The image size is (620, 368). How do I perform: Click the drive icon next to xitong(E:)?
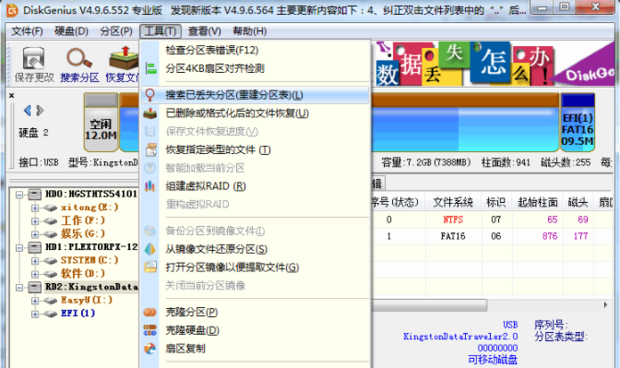point(50,208)
